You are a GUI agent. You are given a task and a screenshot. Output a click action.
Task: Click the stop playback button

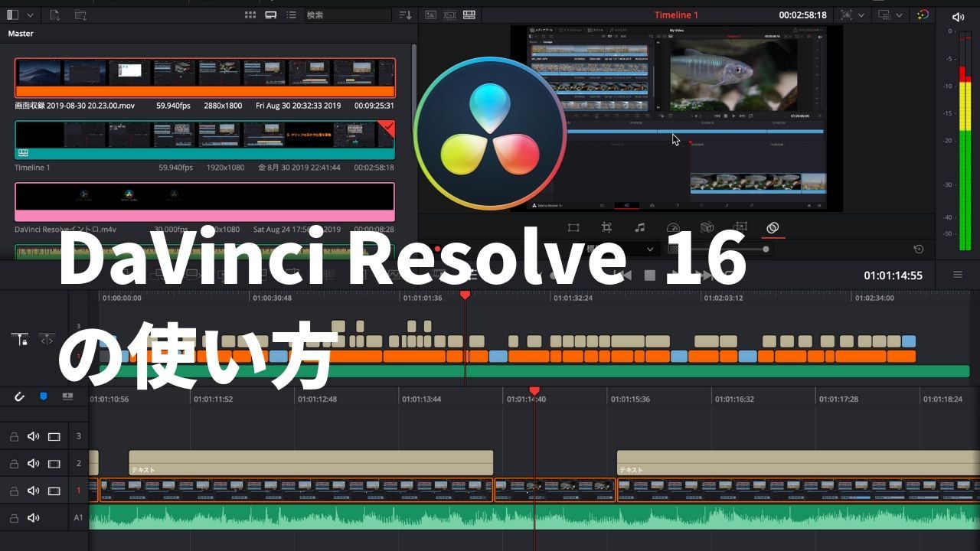[649, 275]
